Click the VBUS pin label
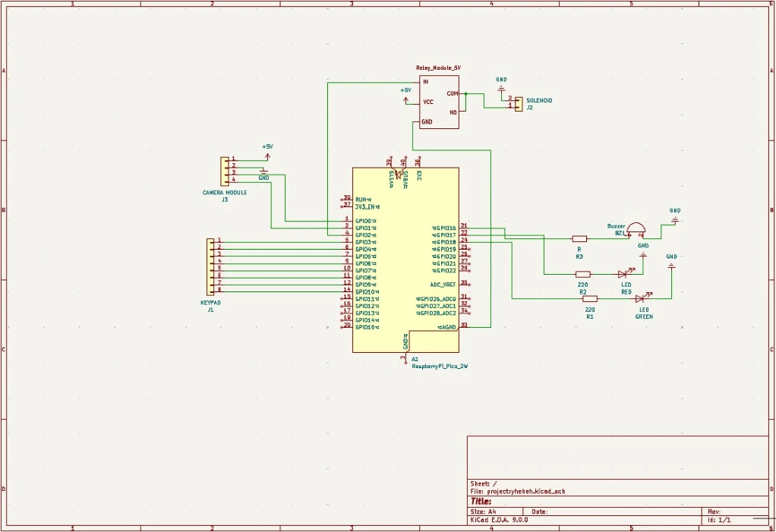Image resolution: width=776 pixels, height=532 pixels. [405, 179]
